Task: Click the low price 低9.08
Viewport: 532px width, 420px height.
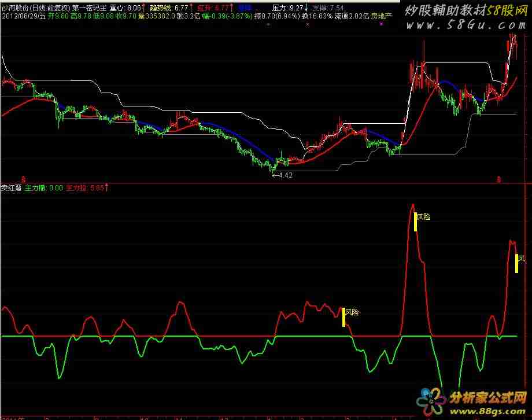Action: [x=104, y=16]
